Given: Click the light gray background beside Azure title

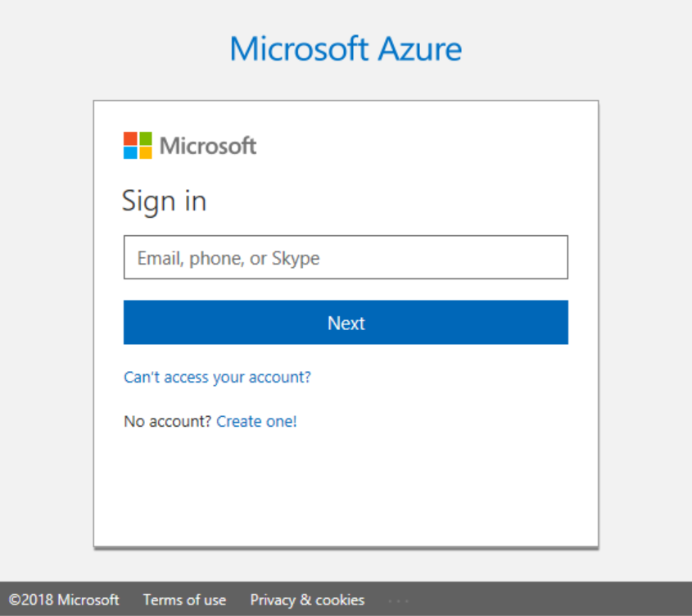Looking at the screenshot, I should click(x=574, y=48).
